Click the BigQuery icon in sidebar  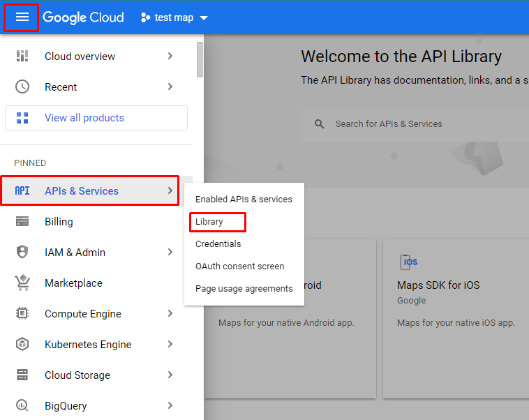pos(22,406)
